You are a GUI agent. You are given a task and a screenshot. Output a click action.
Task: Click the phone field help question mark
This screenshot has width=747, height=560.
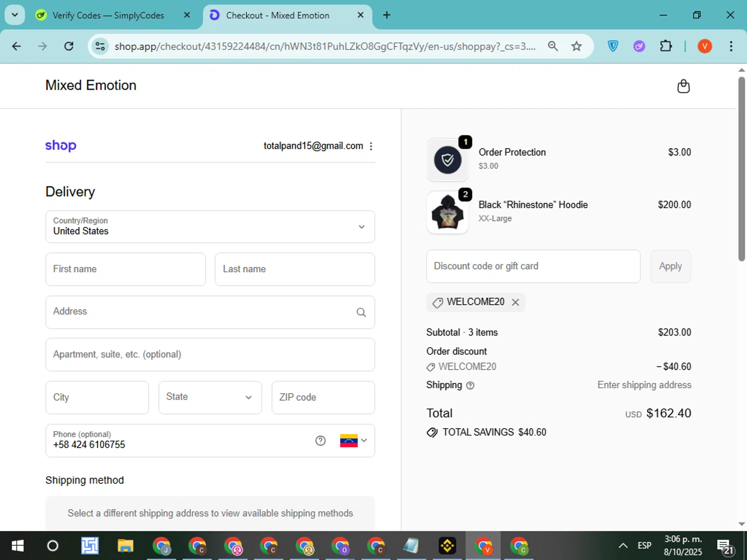[321, 441]
